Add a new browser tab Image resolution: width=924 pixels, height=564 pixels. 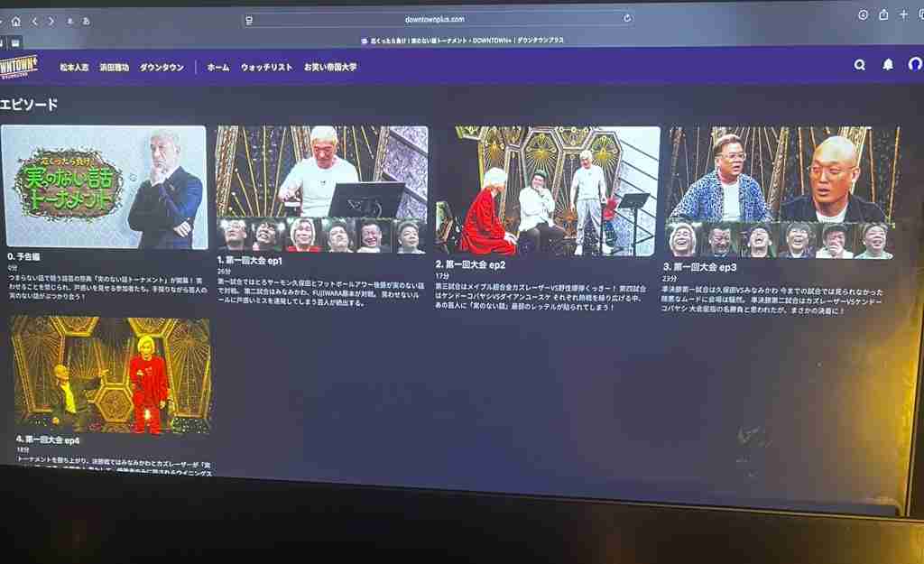pyautogui.click(x=903, y=14)
